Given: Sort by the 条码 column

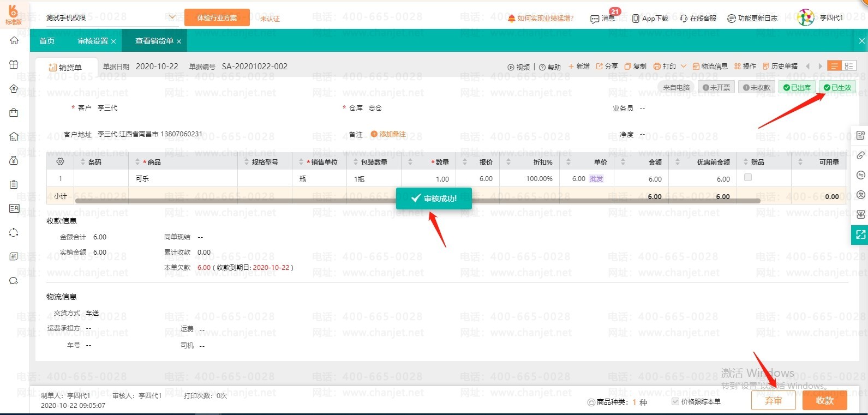Looking at the screenshot, I should [x=83, y=162].
